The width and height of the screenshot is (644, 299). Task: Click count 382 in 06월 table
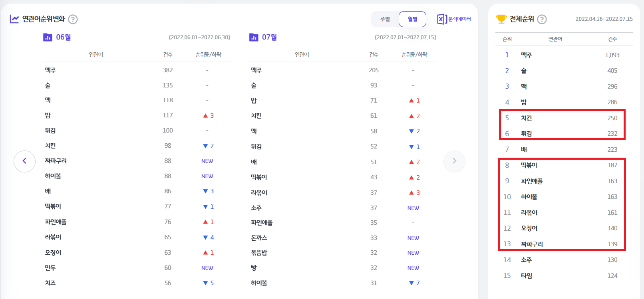[x=168, y=70]
